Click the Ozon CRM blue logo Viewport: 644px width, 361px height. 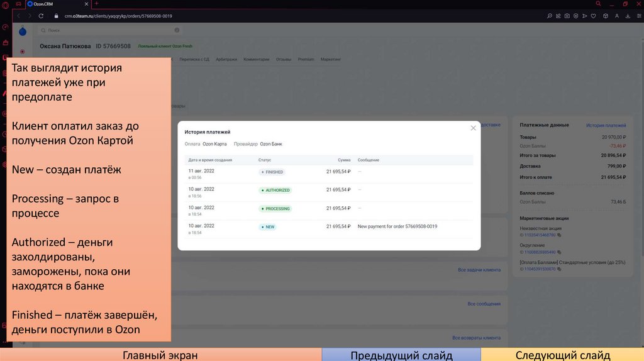pos(23,31)
